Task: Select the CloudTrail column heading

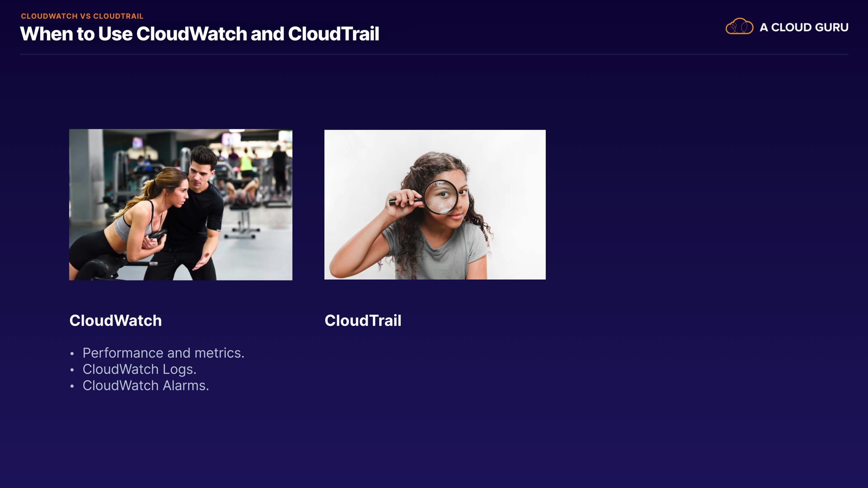Action: pos(363,320)
